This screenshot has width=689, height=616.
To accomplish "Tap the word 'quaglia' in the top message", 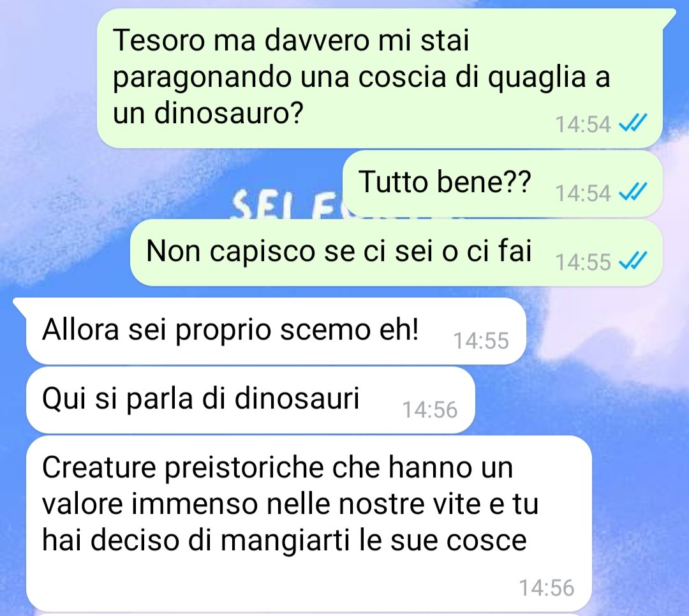I will [x=537, y=79].
